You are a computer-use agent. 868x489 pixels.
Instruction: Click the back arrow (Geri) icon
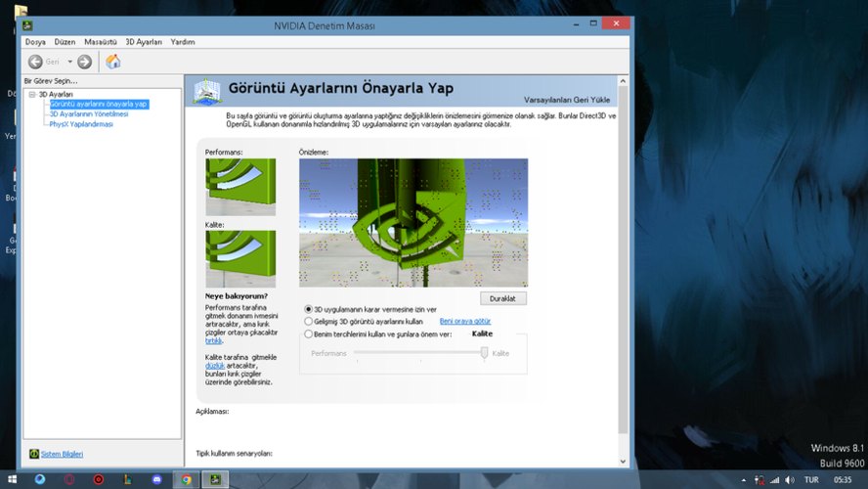click(x=35, y=62)
